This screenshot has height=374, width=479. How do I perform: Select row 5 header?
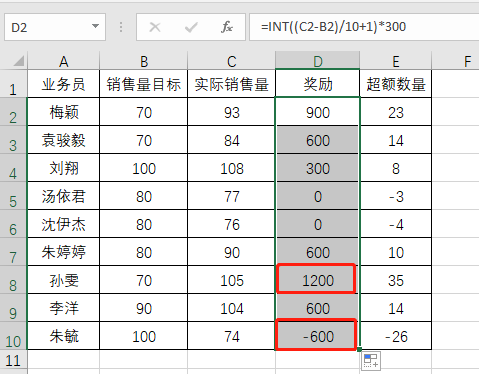(13, 196)
